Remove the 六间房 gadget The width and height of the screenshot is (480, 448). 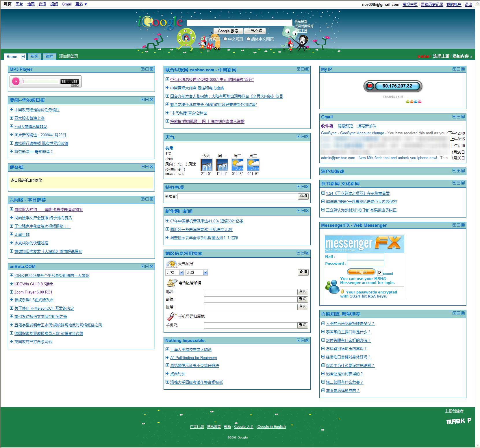151,199
